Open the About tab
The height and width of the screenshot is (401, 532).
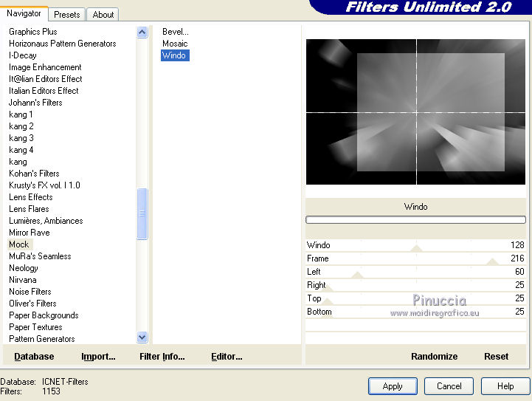[x=103, y=15]
